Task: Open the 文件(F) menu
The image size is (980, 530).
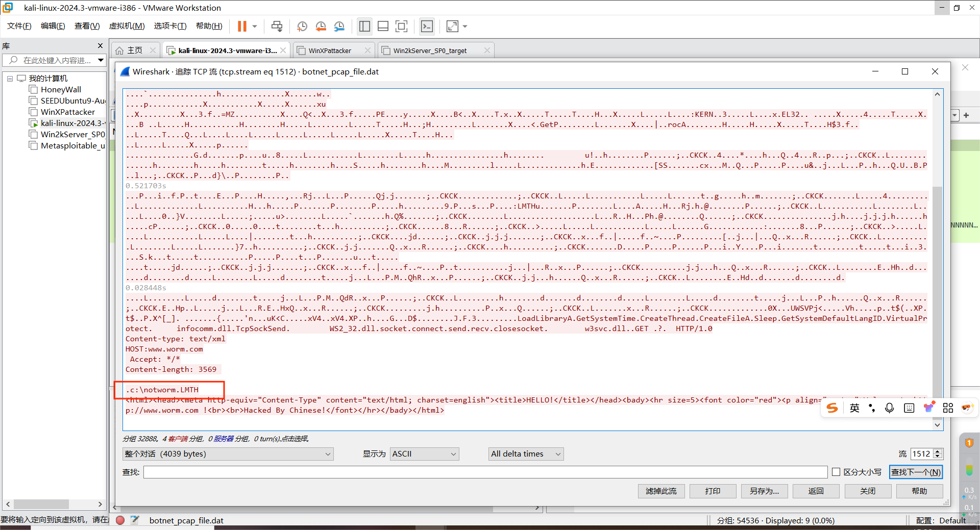Action: (x=19, y=26)
